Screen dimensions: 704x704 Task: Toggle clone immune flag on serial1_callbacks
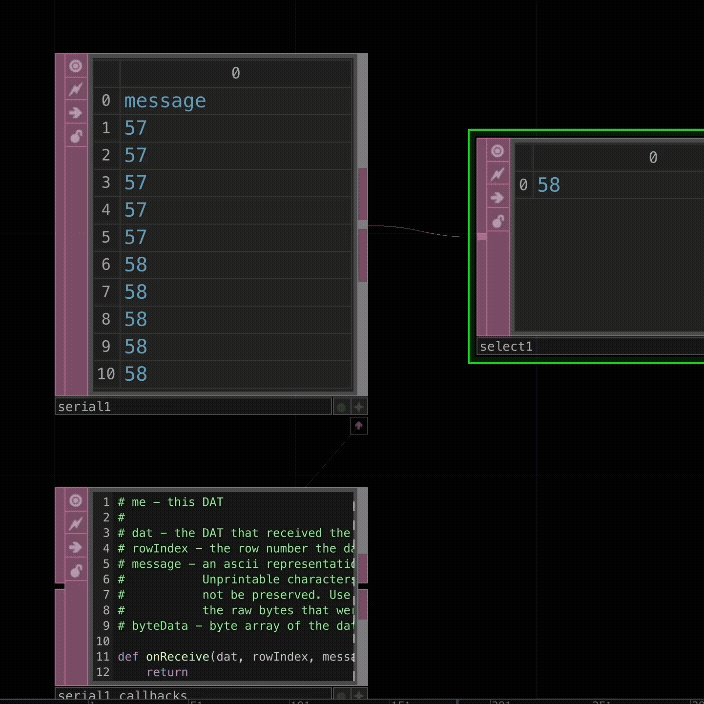tap(75, 524)
